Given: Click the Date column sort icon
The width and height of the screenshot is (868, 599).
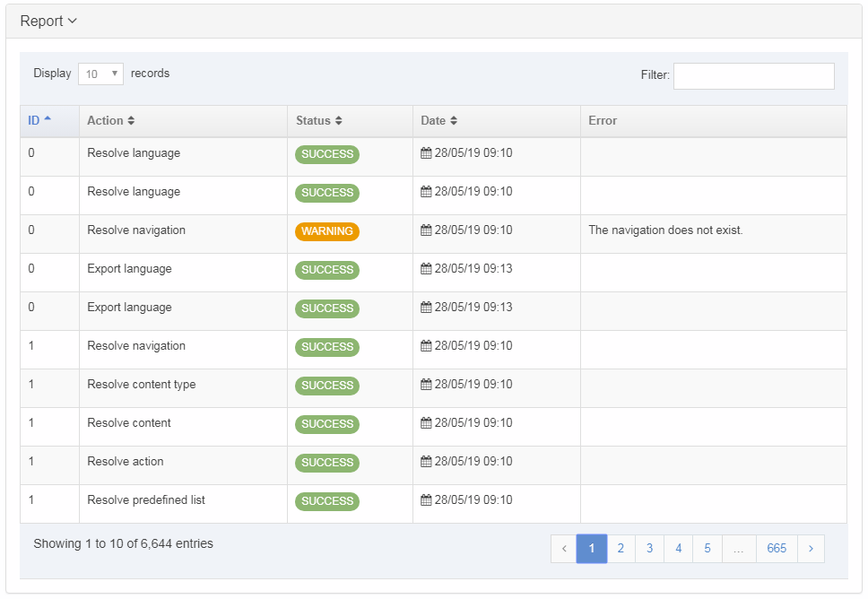Looking at the screenshot, I should click(x=454, y=121).
